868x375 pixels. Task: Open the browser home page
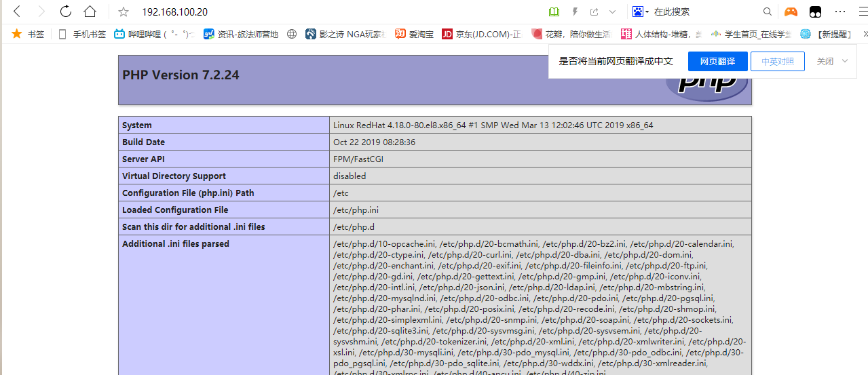click(90, 12)
